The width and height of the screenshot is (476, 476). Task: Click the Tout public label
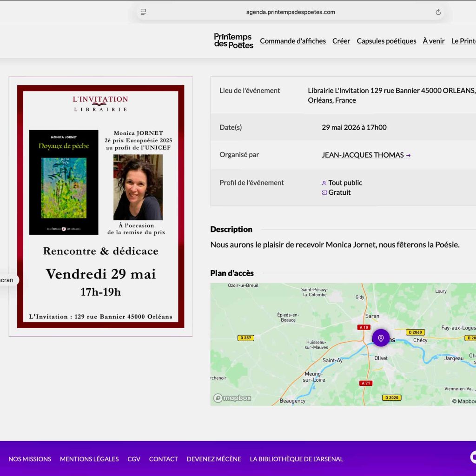point(345,183)
